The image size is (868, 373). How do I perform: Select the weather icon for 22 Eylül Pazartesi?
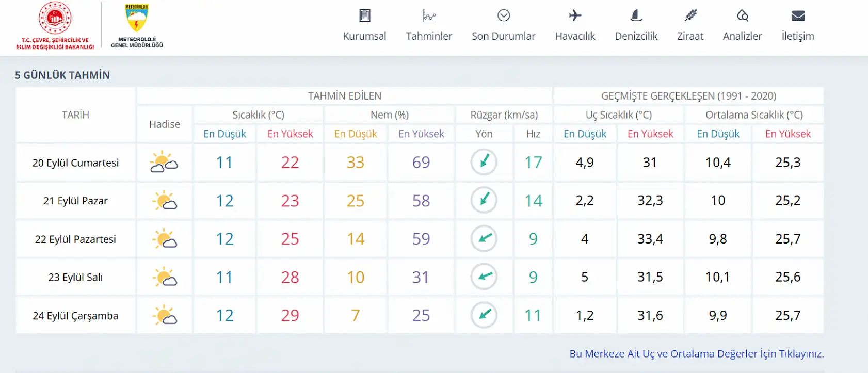(164, 238)
